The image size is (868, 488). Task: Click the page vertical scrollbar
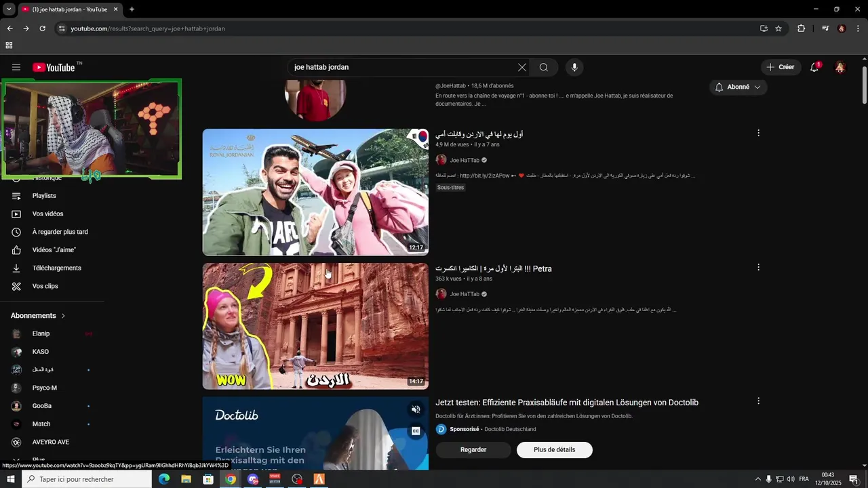click(x=864, y=85)
